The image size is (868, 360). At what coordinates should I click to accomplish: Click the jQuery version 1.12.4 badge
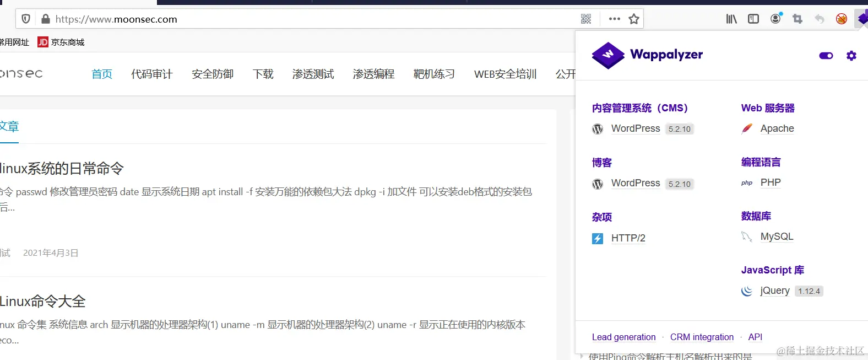click(x=809, y=291)
